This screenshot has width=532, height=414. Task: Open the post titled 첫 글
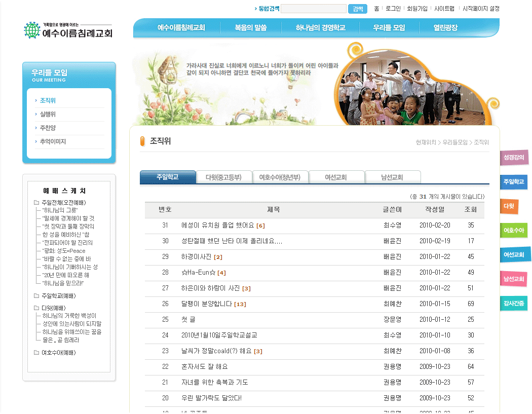pos(188,320)
